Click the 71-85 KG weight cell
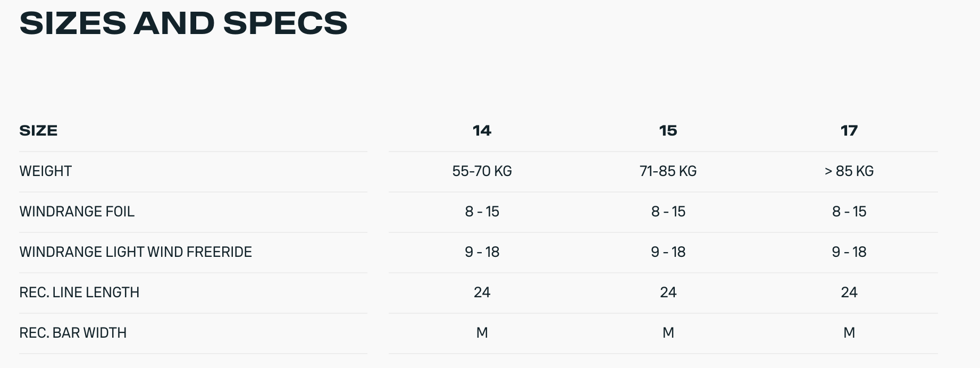 668,171
